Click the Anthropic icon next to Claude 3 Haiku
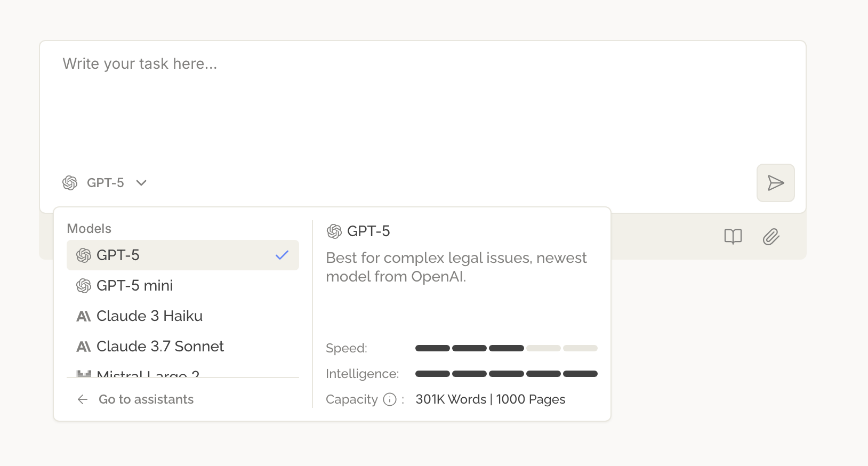This screenshot has width=868, height=466. coord(84,316)
